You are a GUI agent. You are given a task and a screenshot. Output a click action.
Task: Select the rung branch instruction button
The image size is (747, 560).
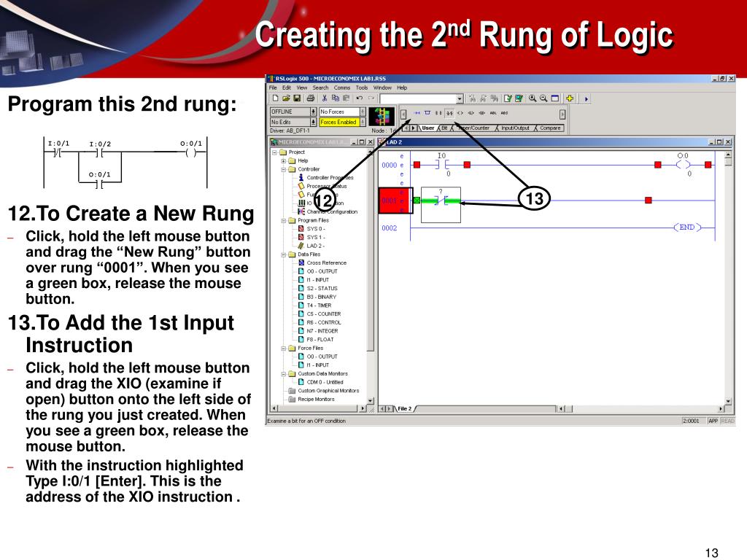[427, 113]
